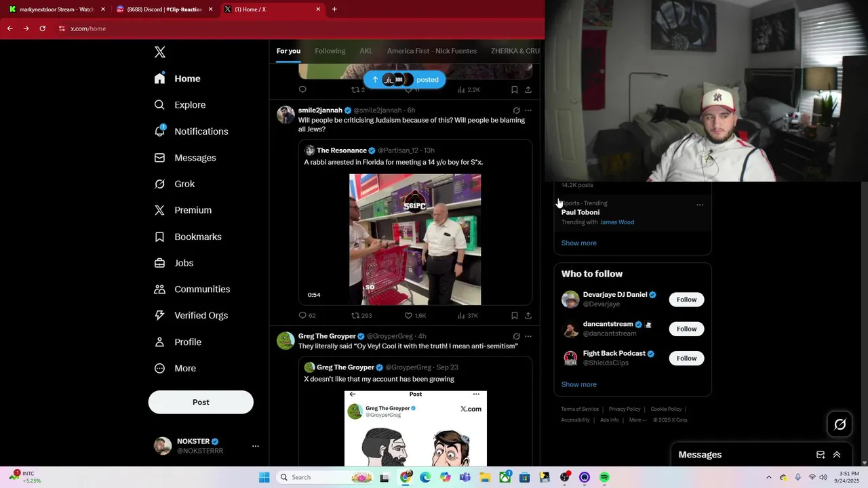Click the Windows taskbar search box
Screen dimensions: 868x488
pyautogui.click(x=327, y=477)
